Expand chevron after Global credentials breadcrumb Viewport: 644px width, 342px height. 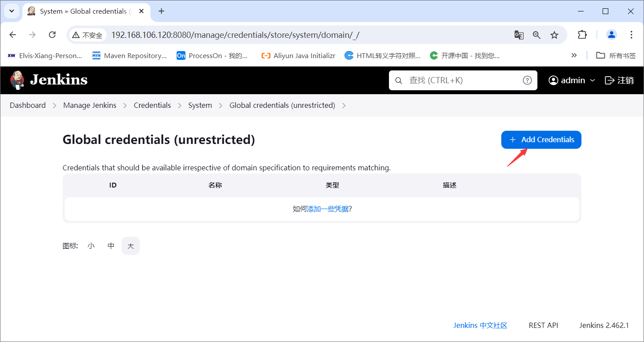click(344, 106)
